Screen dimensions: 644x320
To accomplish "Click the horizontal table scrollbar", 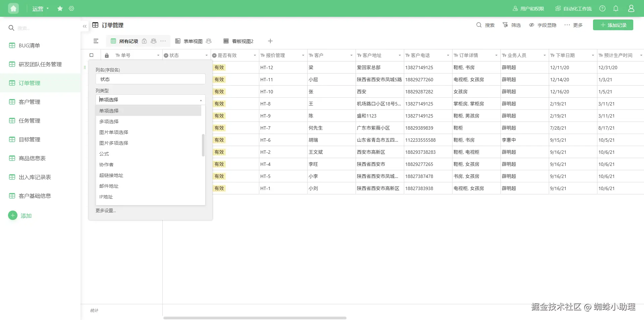I will coord(255,318).
